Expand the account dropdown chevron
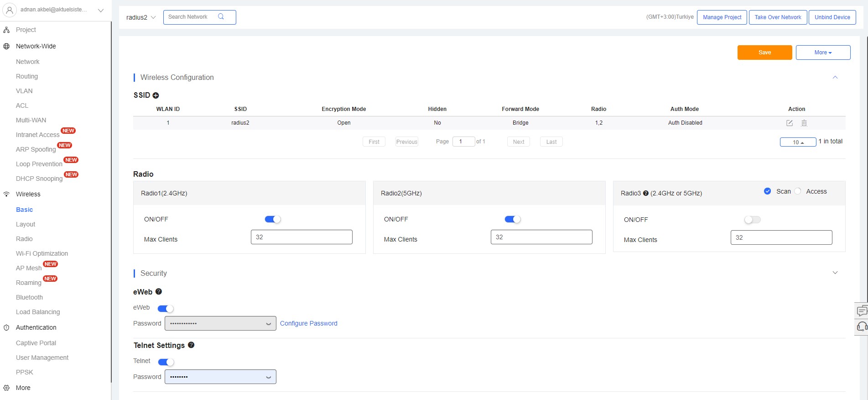Viewport: 868px width, 400px height. (x=101, y=10)
